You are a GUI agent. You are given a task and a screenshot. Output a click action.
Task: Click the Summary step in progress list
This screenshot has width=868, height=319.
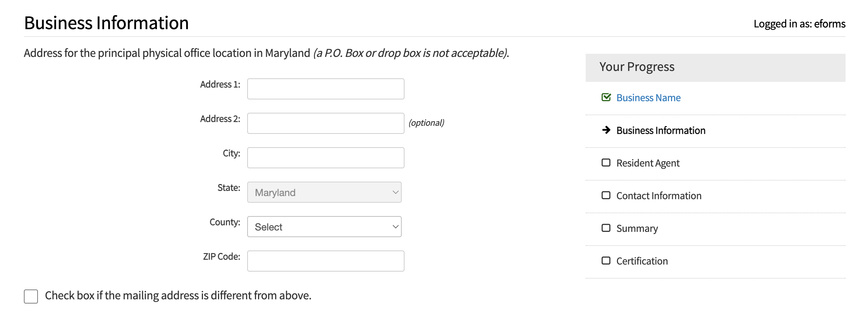(x=637, y=228)
